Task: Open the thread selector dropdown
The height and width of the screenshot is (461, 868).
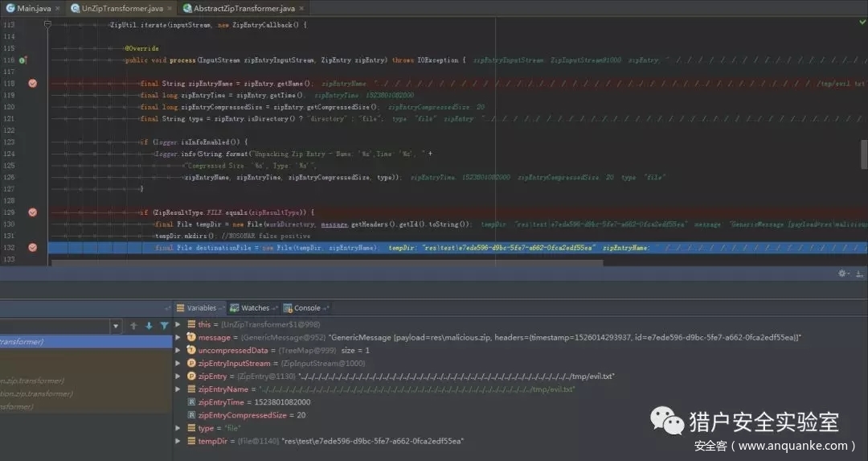Action: point(117,326)
